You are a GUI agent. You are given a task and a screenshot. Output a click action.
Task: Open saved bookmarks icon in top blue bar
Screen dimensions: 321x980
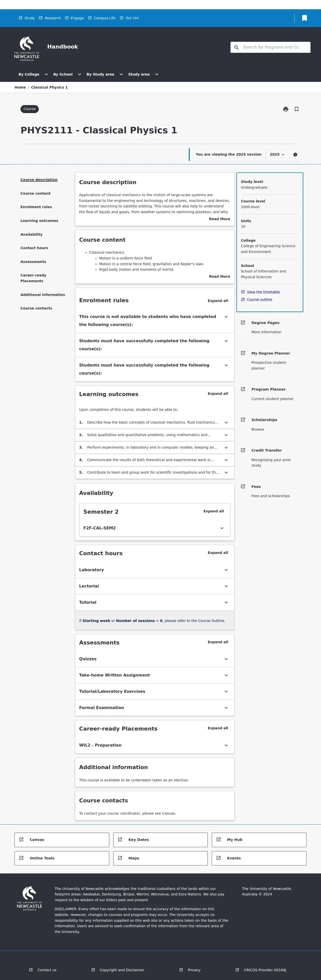[304, 18]
